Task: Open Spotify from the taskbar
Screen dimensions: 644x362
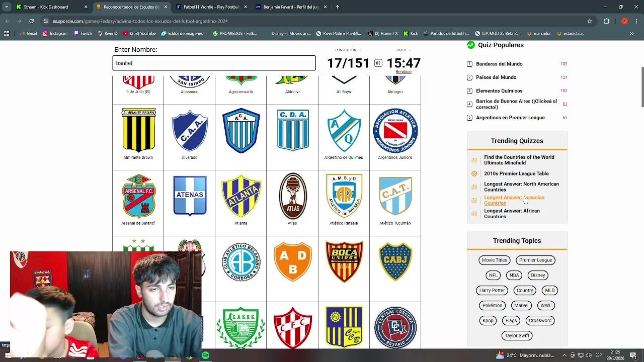Action: click(206, 355)
